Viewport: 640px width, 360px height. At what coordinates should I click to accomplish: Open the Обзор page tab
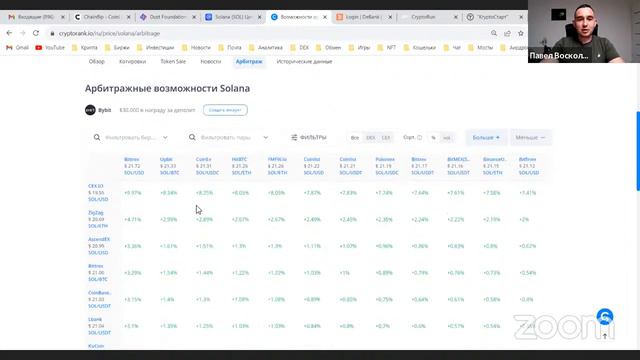pyautogui.click(x=97, y=62)
